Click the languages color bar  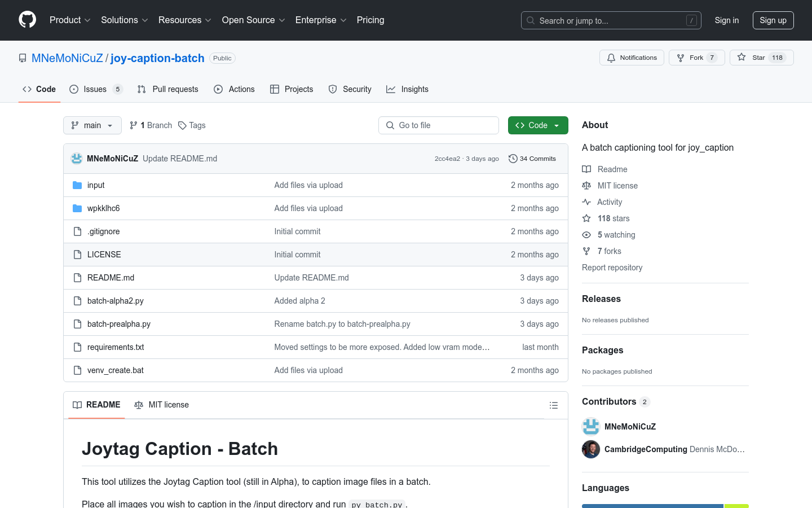pos(665,506)
